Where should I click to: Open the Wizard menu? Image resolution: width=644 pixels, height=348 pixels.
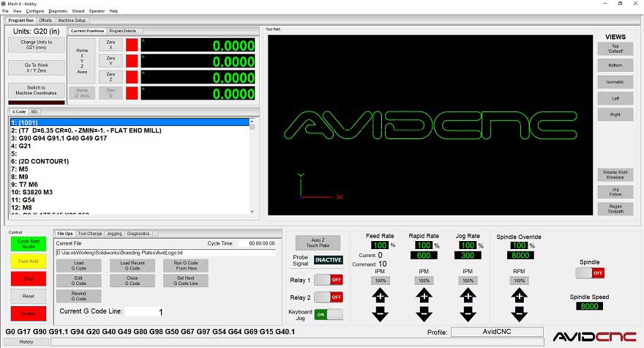coord(78,11)
